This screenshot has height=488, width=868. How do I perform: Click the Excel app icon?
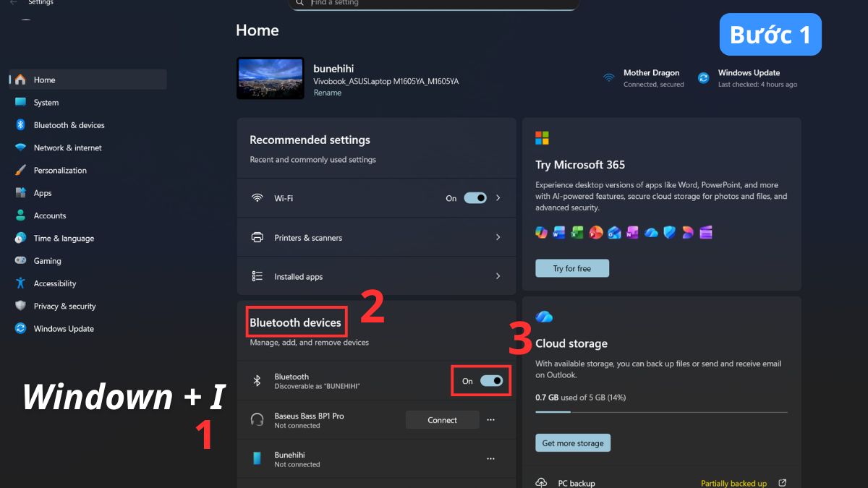coord(577,232)
